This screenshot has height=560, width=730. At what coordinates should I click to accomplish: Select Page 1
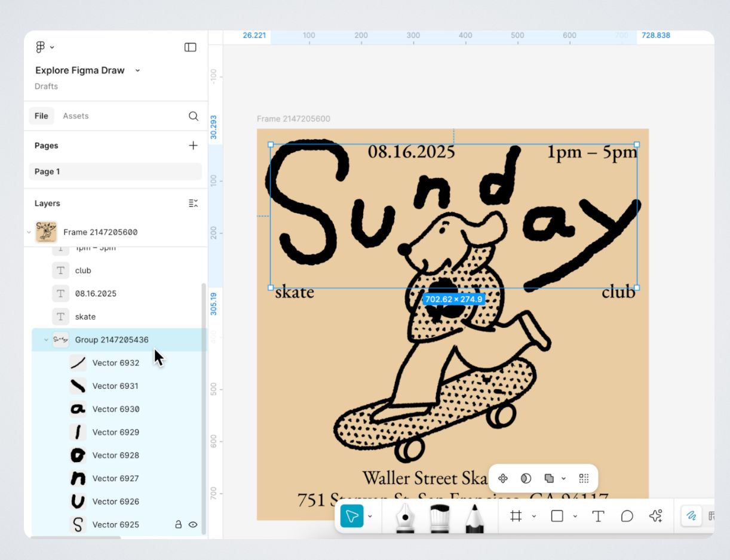point(115,171)
